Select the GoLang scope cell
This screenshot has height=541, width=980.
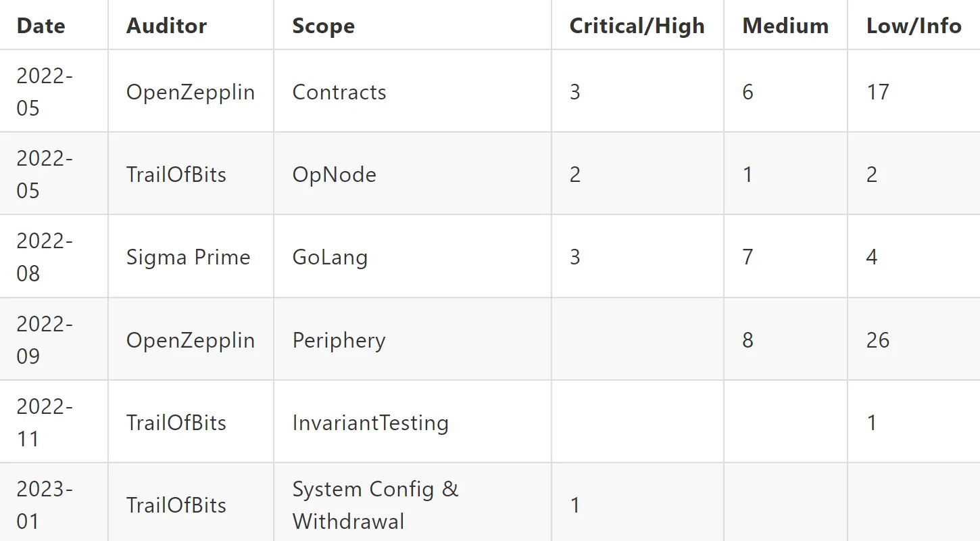[x=330, y=258]
